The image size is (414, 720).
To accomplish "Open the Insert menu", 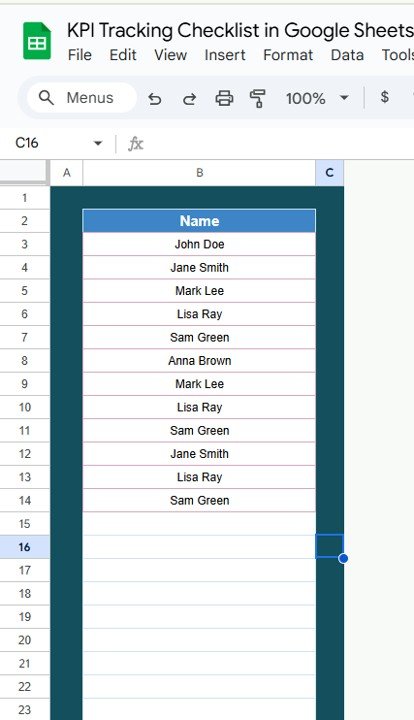I will (x=225, y=55).
